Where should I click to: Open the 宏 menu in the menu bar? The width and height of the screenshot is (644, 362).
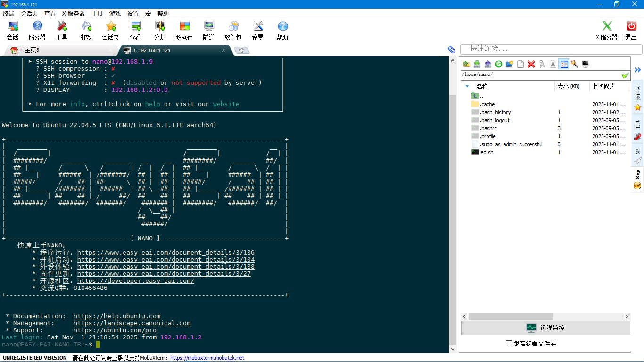[x=148, y=14]
